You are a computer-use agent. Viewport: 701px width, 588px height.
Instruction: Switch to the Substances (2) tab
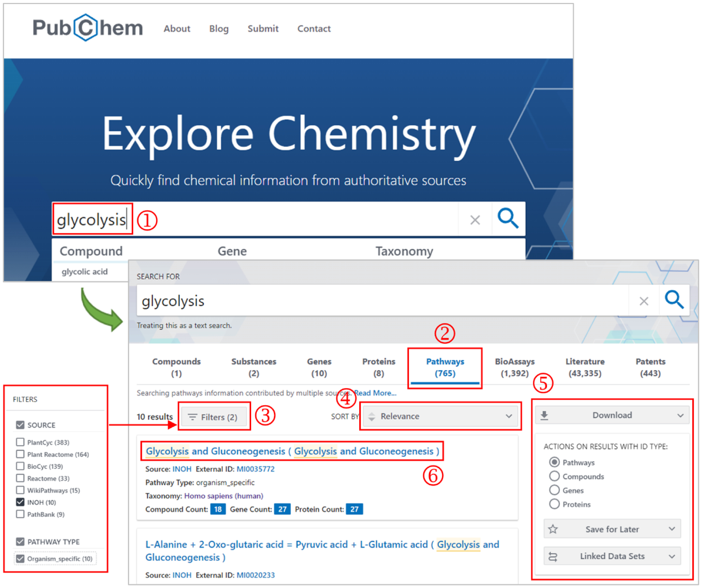254,367
